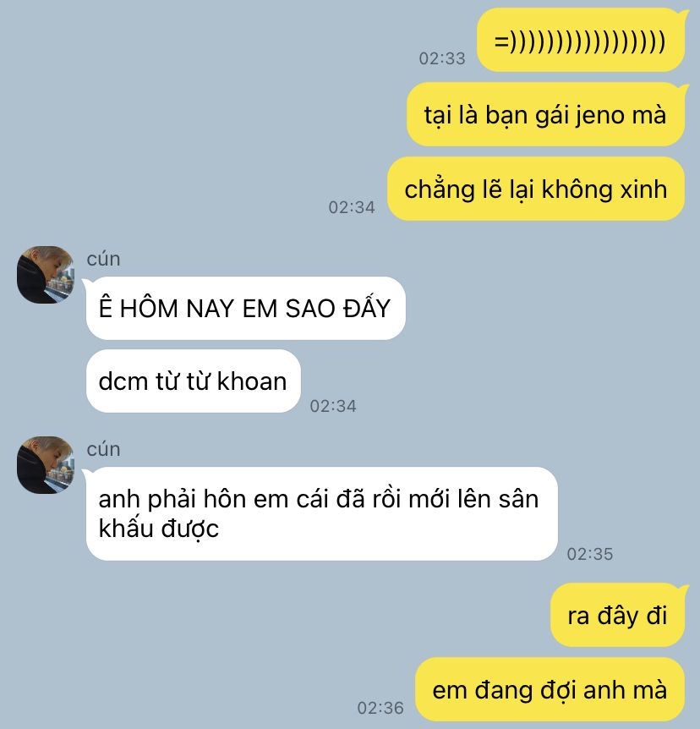Select the yellow '=)))))' emoticon message bubble
This screenshot has width=700, height=729.
tap(581, 41)
